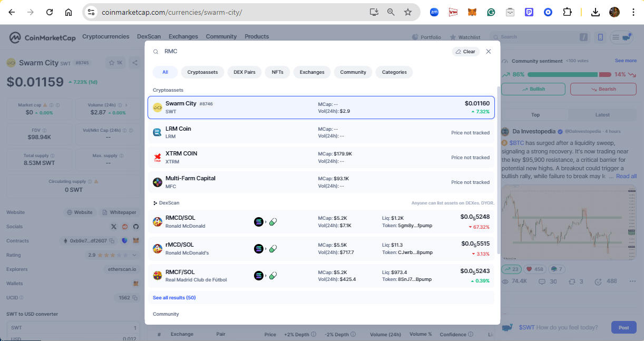Add Swarm City to watchlist star 1K

coord(115,63)
